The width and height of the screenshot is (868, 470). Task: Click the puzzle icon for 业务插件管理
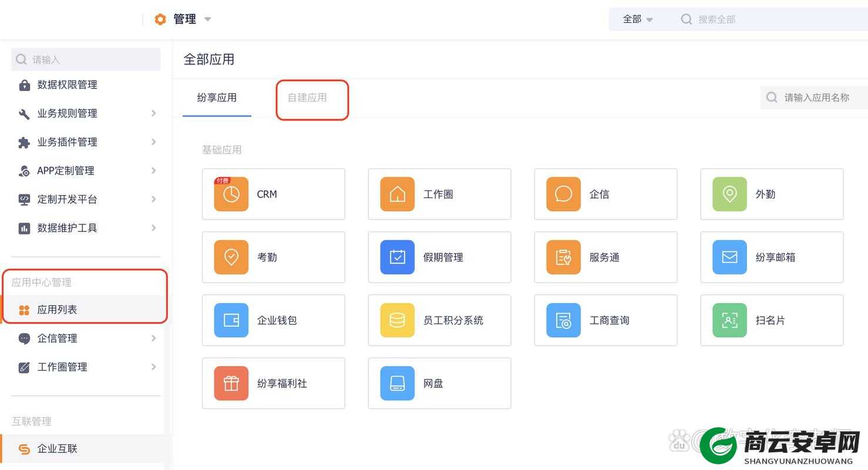click(24, 142)
